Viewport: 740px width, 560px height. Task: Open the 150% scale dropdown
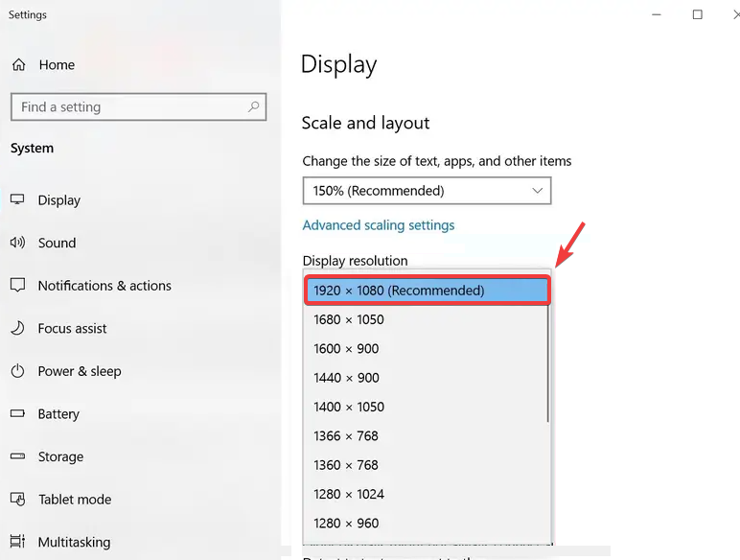[427, 191]
